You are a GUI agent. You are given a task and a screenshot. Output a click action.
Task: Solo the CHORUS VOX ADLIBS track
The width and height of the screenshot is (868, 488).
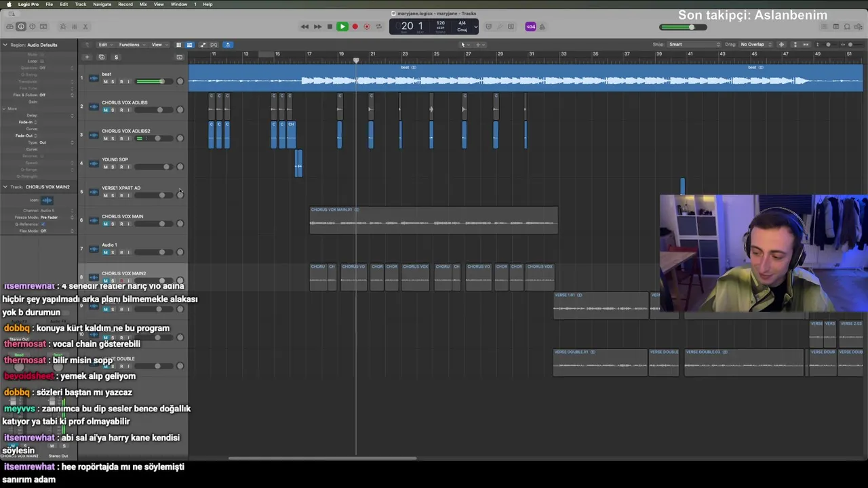tap(113, 110)
